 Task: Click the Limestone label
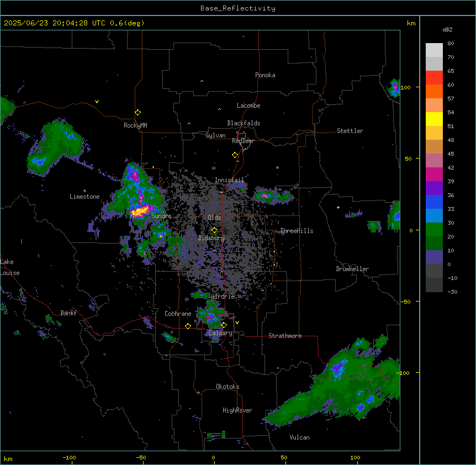point(84,197)
